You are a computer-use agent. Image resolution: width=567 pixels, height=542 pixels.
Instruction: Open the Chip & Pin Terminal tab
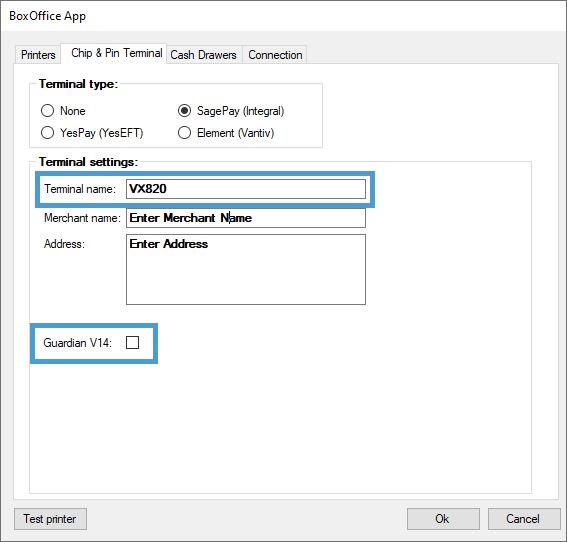116,53
